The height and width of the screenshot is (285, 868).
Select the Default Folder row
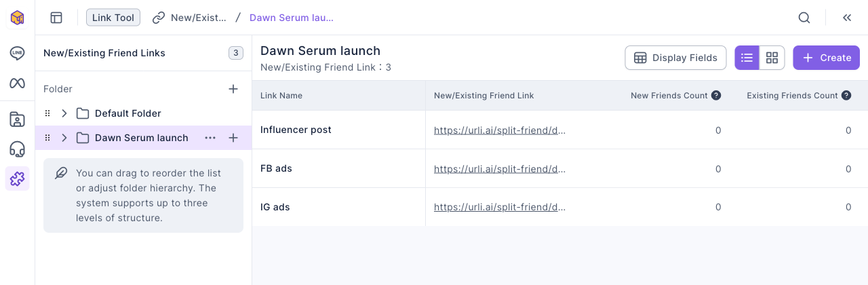(x=143, y=113)
